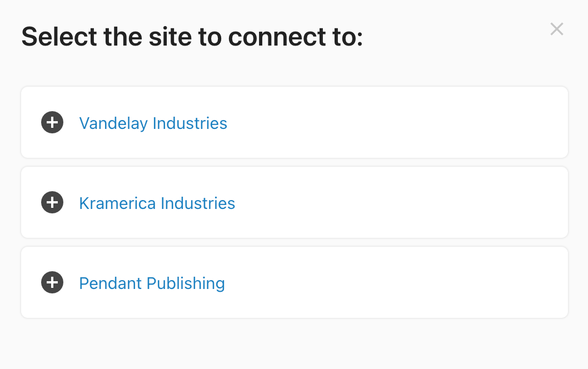Open the Kramerica Industries site link

point(157,203)
